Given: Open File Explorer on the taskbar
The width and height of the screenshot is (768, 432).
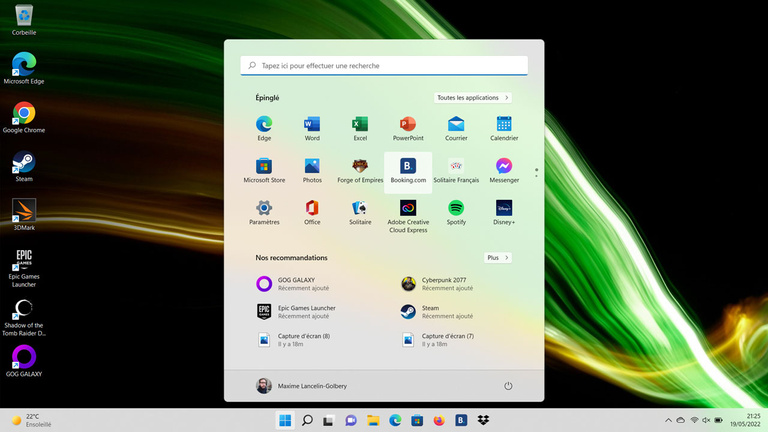Looking at the screenshot, I should pos(373,420).
